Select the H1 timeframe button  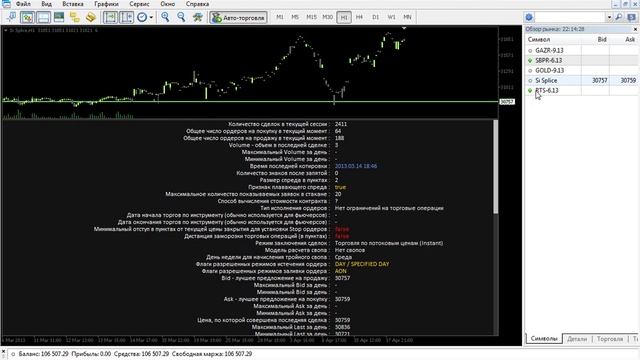click(x=344, y=17)
